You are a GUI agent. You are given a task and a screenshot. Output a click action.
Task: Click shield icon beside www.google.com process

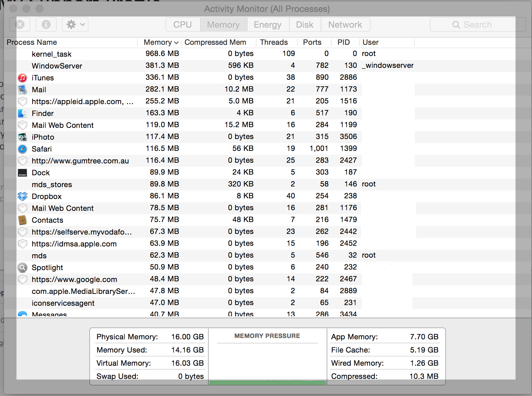coord(22,279)
